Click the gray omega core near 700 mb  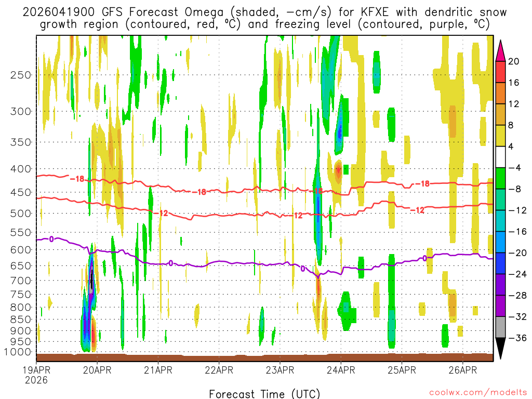point(92,281)
